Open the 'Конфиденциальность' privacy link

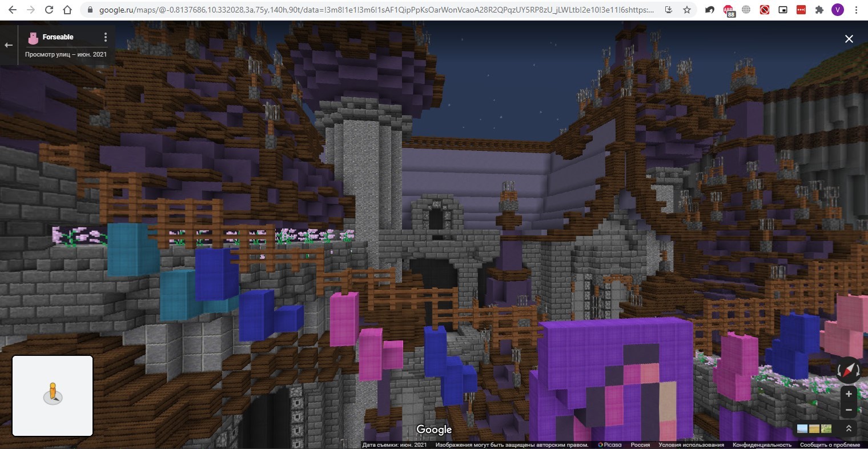click(x=762, y=445)
